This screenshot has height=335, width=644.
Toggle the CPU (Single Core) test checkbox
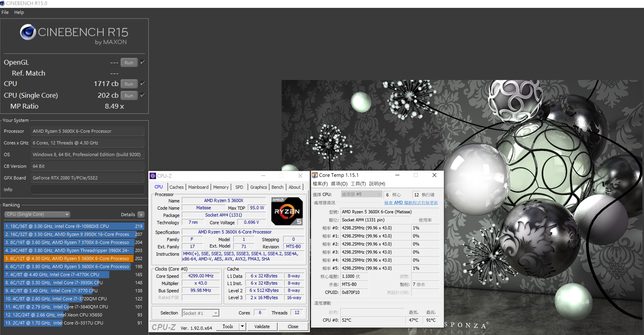[143, 95]
